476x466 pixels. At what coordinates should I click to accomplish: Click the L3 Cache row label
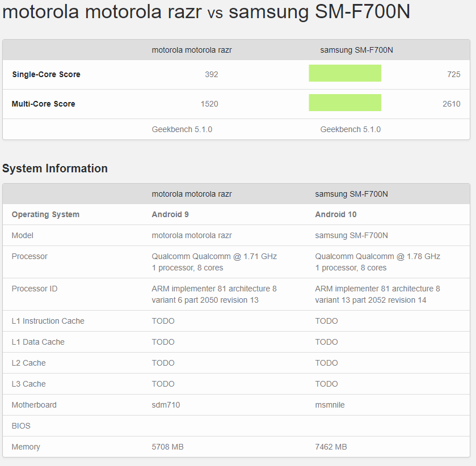pyautogui.click(x=28, y=384)
